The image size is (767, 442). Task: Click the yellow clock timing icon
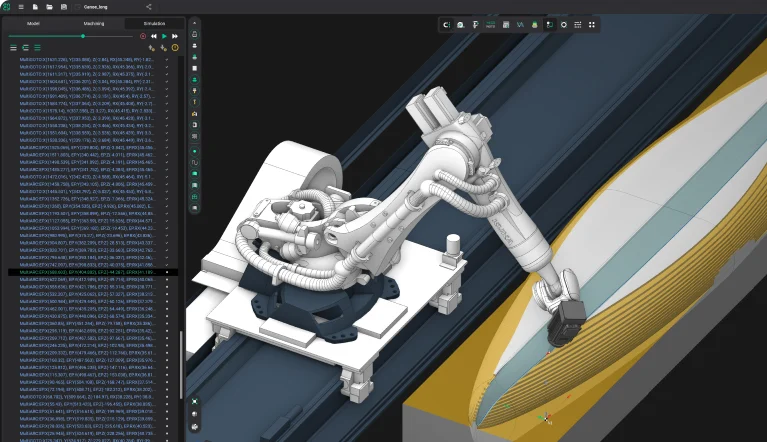175,47
